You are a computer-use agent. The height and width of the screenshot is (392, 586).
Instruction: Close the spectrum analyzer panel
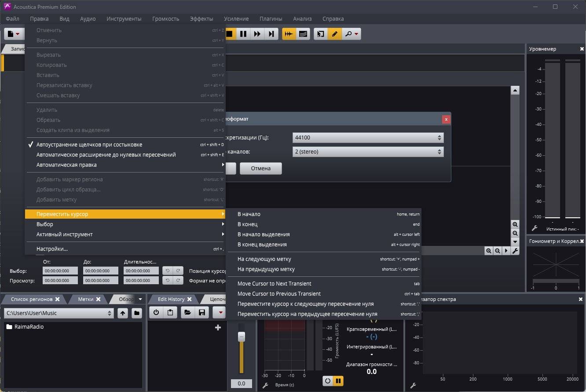[581, 299]
